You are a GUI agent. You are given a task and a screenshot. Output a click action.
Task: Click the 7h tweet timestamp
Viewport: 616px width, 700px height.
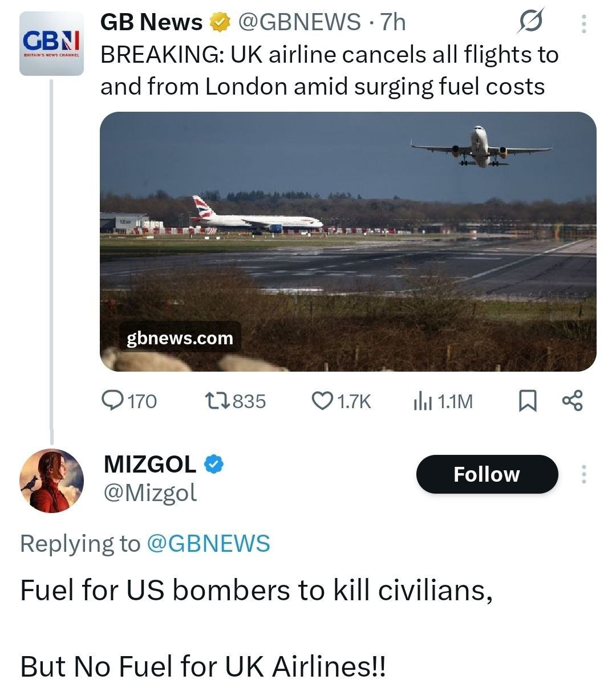(x=393, y=22)
